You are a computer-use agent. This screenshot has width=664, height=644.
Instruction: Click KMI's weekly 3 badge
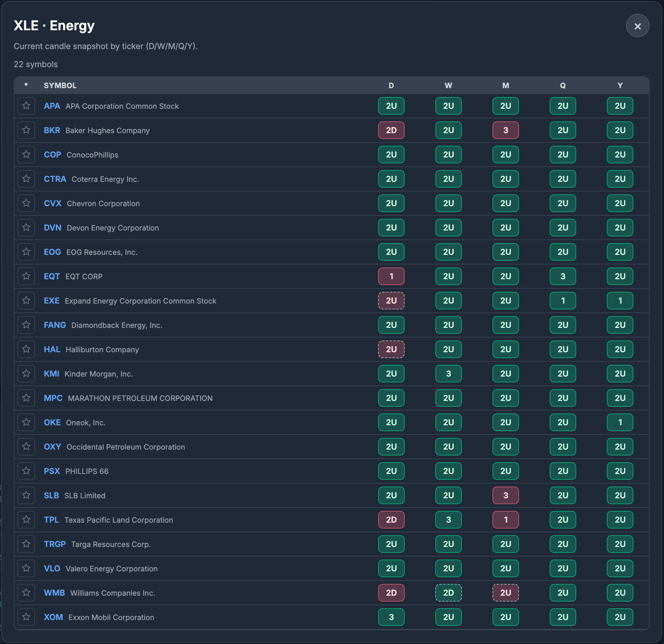[x=448, y=374]
